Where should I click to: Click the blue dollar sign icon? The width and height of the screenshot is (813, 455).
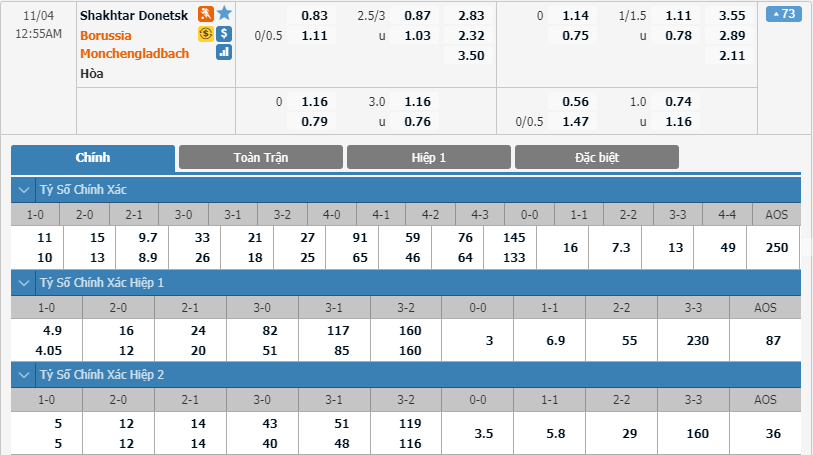point(224,34)
